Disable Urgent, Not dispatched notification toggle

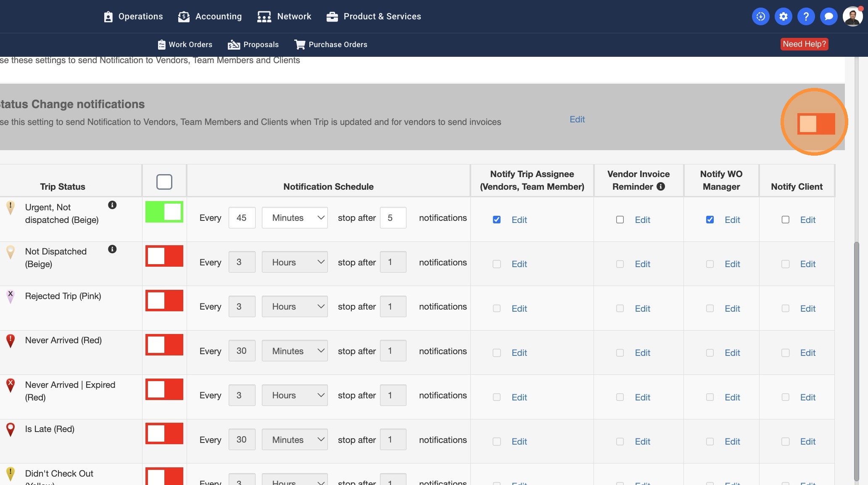tap(164, 212)
